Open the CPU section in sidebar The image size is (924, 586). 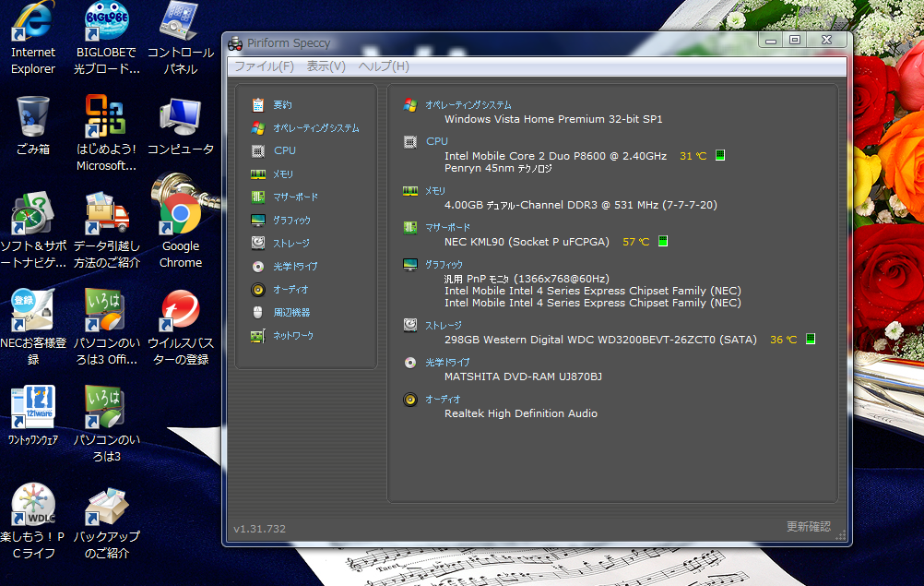[x=285, y=151]
